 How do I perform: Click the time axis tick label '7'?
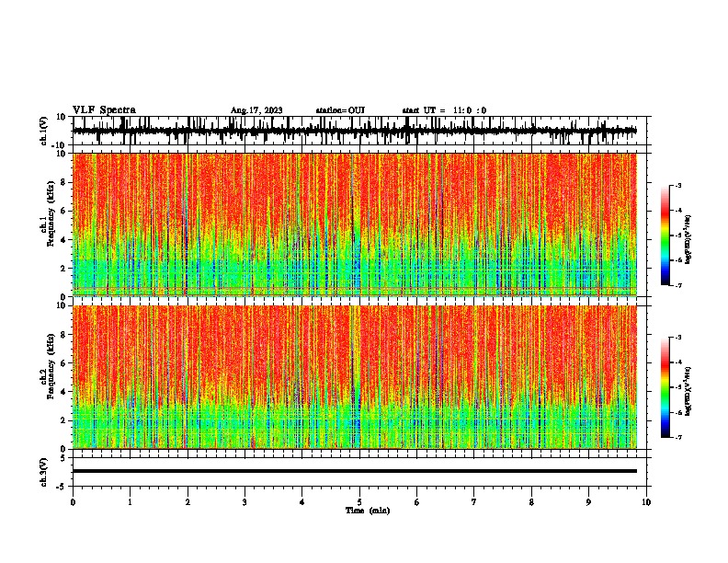[x=474, y=502]
